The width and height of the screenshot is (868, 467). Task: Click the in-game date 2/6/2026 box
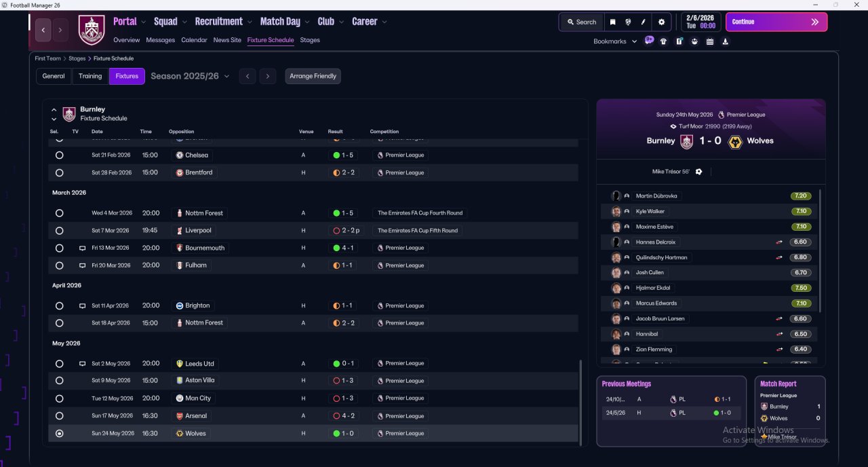pos(701,22)
